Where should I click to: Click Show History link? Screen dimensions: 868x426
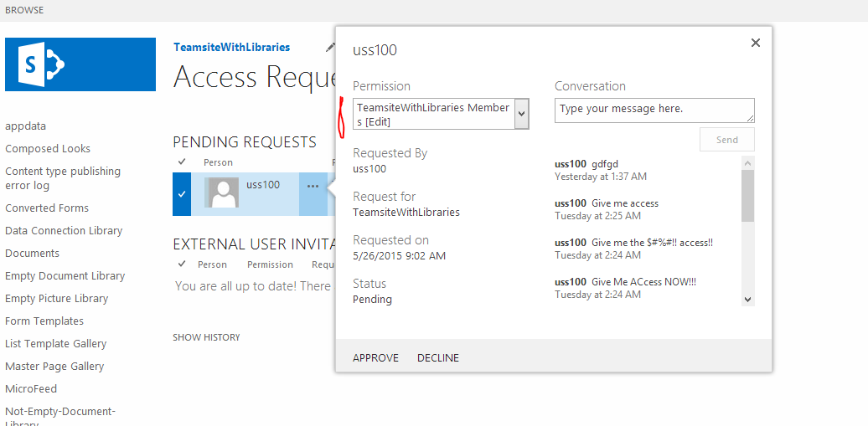(206, 337)
